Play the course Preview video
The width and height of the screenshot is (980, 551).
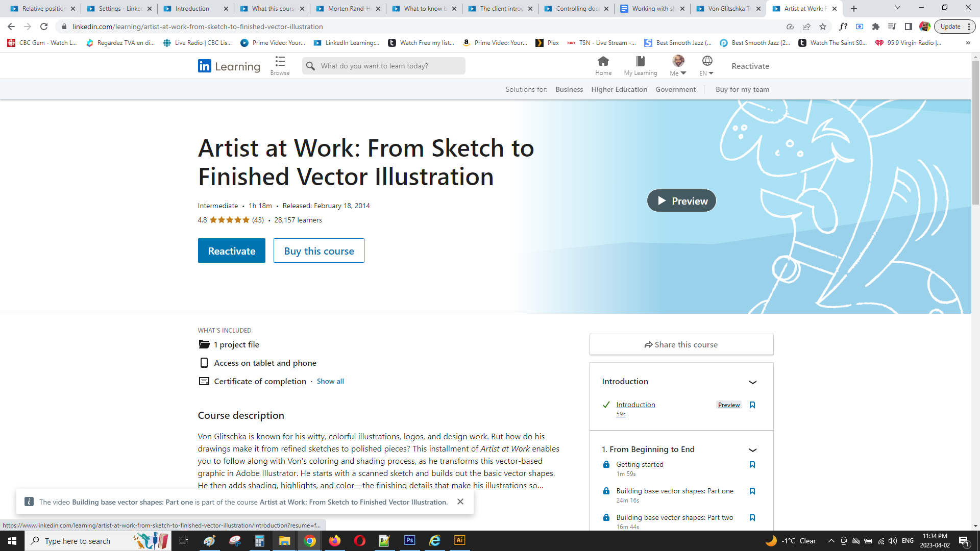tap(681, 201)
